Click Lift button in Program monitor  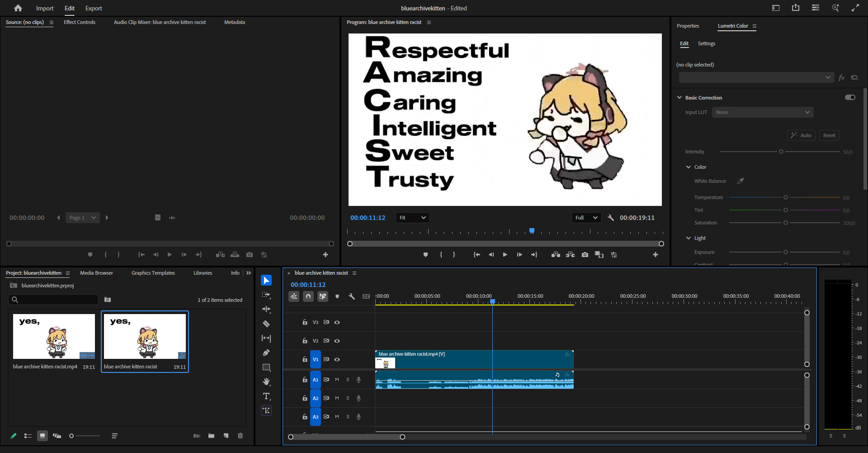point(556,255)
